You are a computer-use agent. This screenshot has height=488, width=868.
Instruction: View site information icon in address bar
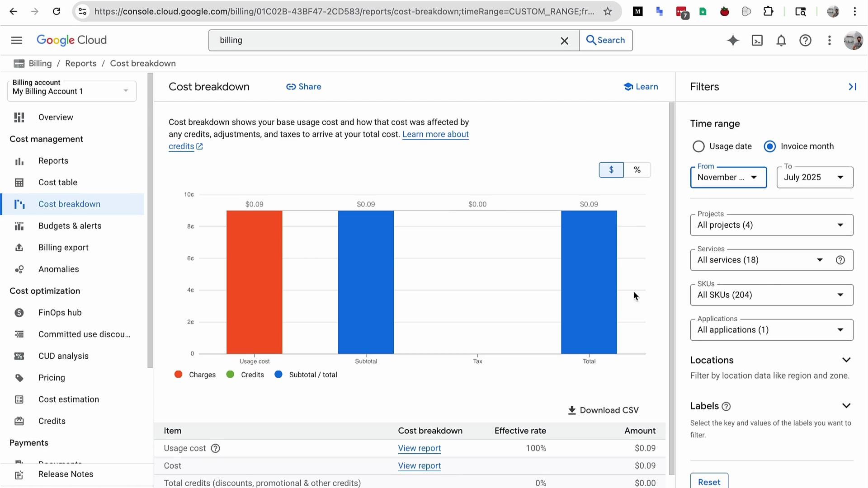[x=82, y=11]
